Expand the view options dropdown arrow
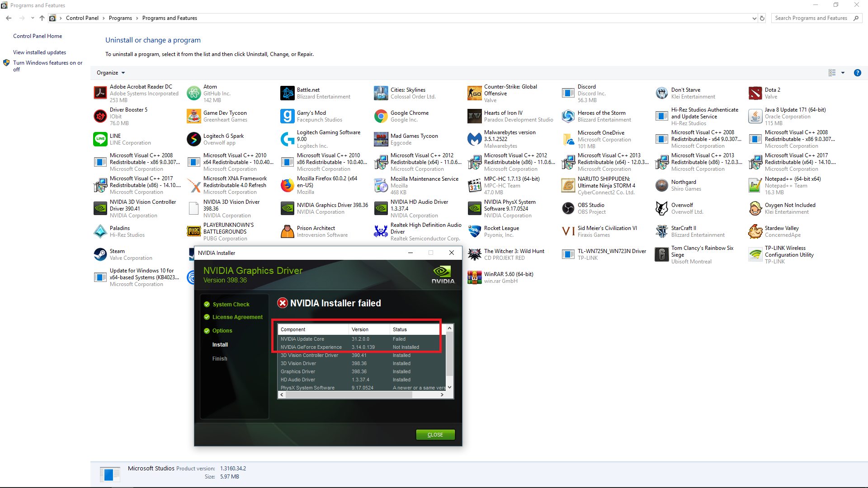The width and height of the screenshot is (868, 488). [843, 73]
